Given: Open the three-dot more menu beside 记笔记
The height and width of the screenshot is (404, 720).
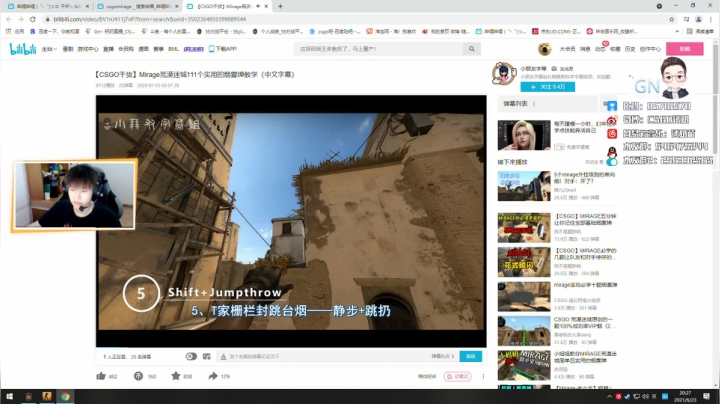Looking at the screenshot, I should tap(483, 376).
